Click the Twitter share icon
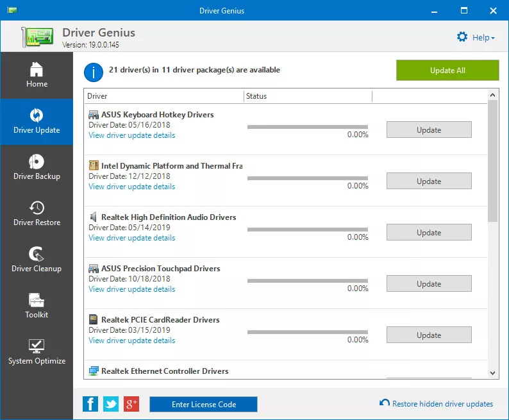Screen dimensions: 509x420 click(111, 404)
